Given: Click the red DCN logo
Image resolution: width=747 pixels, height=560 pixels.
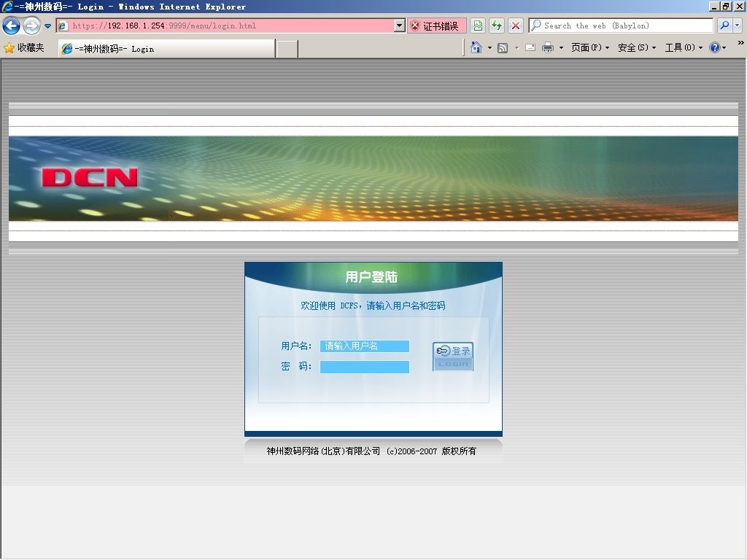Looking at the screenshot, I should point(90,178).
